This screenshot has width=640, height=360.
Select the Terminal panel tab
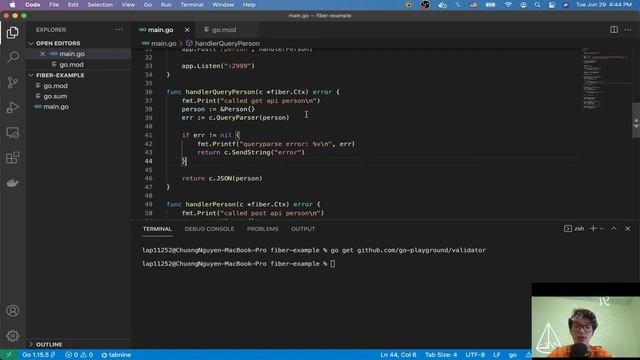pyautogui.click(x=157, y=229)
